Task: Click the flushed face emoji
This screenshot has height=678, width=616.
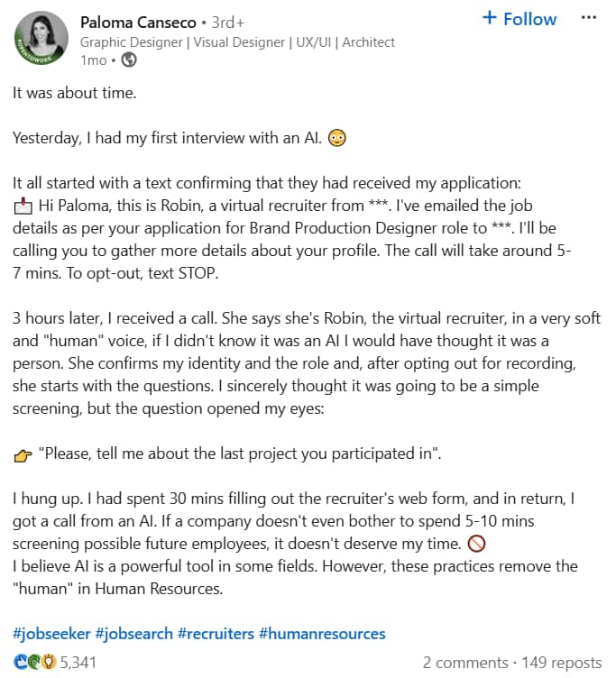Action: pos(337,138)
